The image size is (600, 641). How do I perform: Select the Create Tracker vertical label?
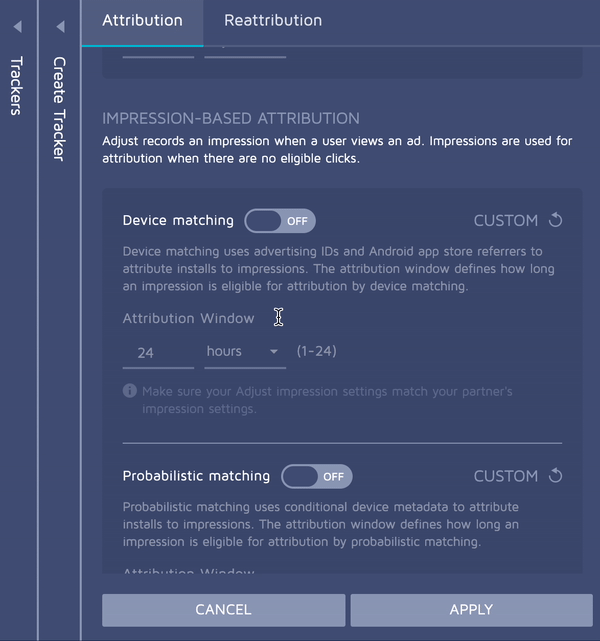click(x=60, y=108)
